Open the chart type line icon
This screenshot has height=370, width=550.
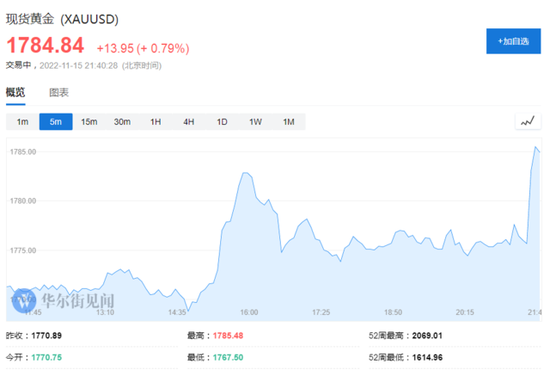[x=528, y=122]
